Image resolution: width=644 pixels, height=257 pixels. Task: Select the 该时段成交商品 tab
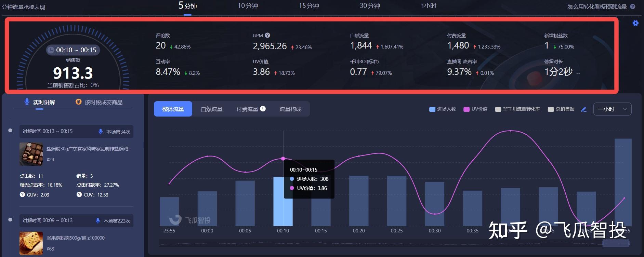tap(99, 102)
